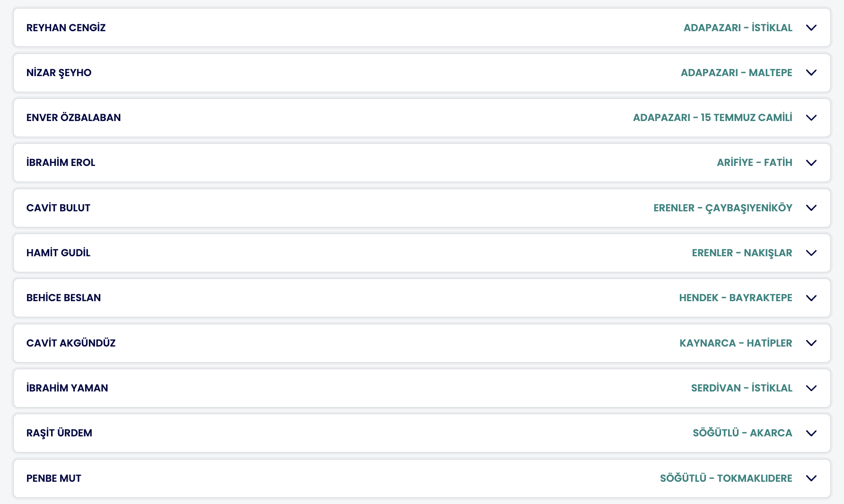Select the ADAPAZARI - MALTEPE label

(x=736, y=73)
